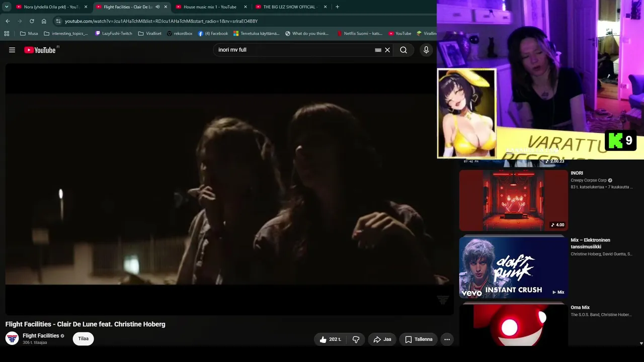Open Daft Punk Instant Crush mix thumbnail
This screenshot has height=362, width=644.
pos(513,267)
